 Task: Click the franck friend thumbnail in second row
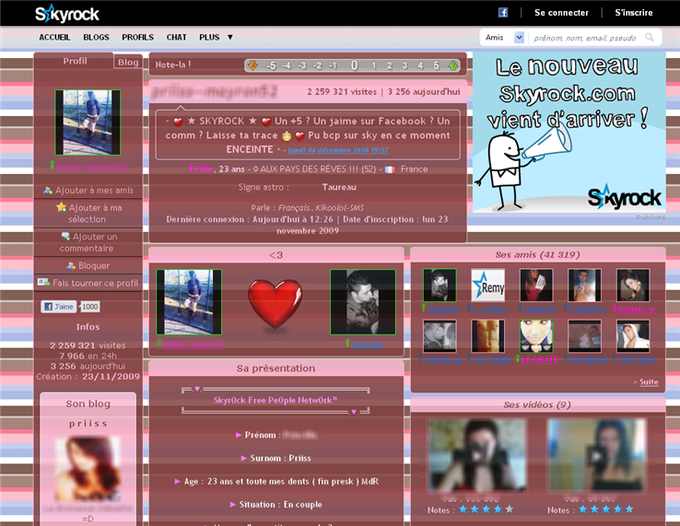pyautogui.click(x=440, y=336)
